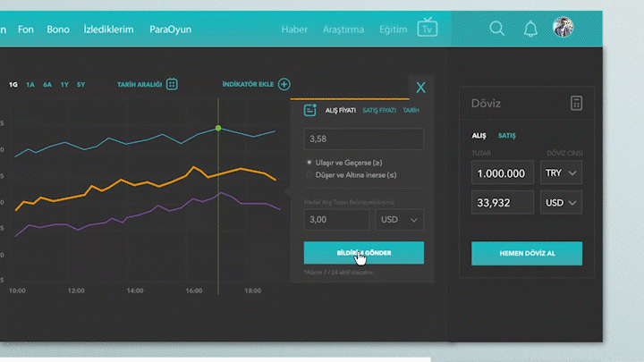Click the 33,932 amount field
644x362 pixels.
503,202
